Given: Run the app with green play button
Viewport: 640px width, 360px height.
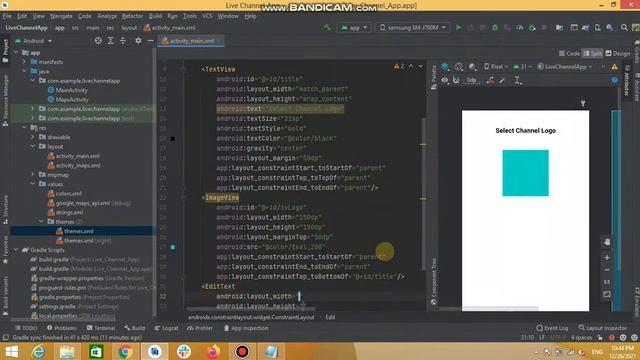Looking at the screenshot, I should (x=458, y=28).
